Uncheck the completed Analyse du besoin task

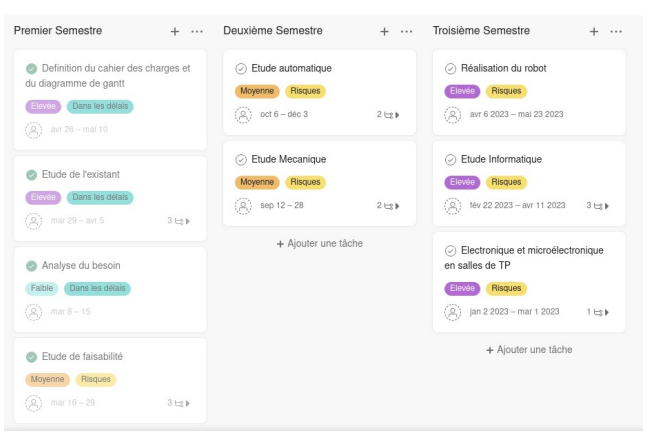click(x=32, y=265)
